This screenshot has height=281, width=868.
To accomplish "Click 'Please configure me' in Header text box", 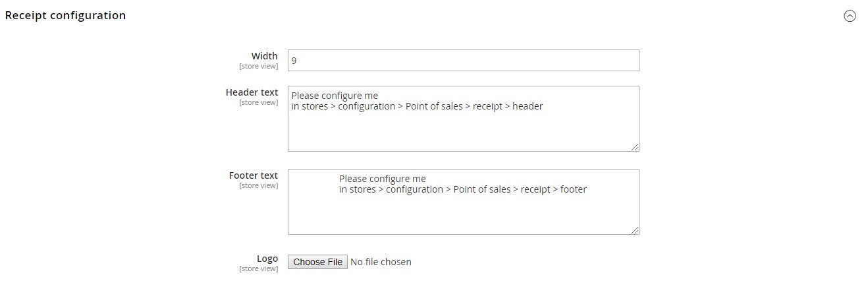I will (x=335, y=96).
